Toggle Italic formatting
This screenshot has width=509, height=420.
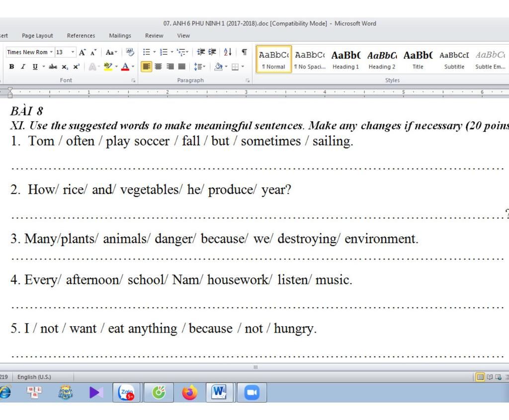(x=23, y=67)
